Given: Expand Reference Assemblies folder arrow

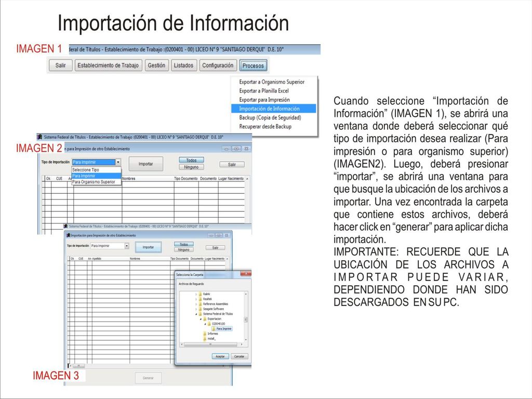Looking at the screenshot, I should (196, 304).
